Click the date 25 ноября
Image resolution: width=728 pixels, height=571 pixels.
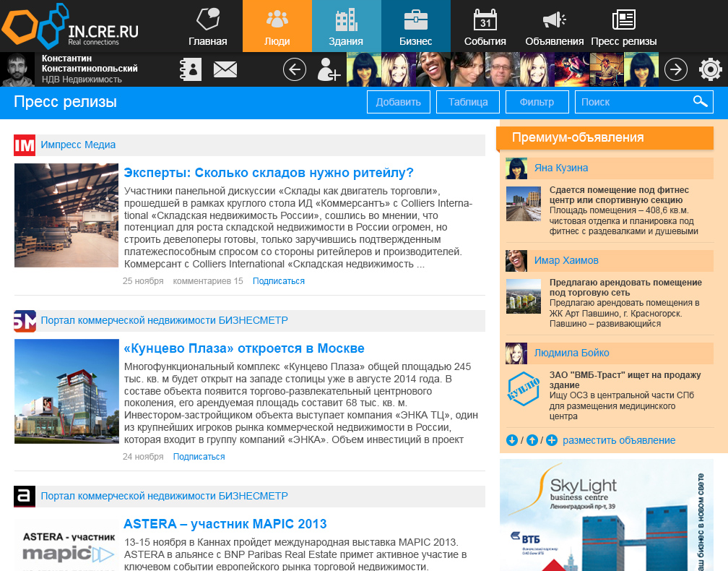(143, 281)
